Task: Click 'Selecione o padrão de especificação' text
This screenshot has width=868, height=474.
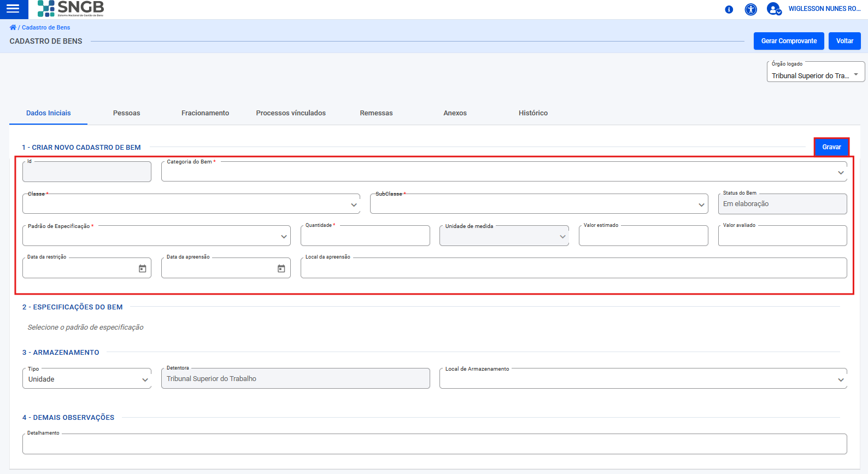Action: (86, 327)
